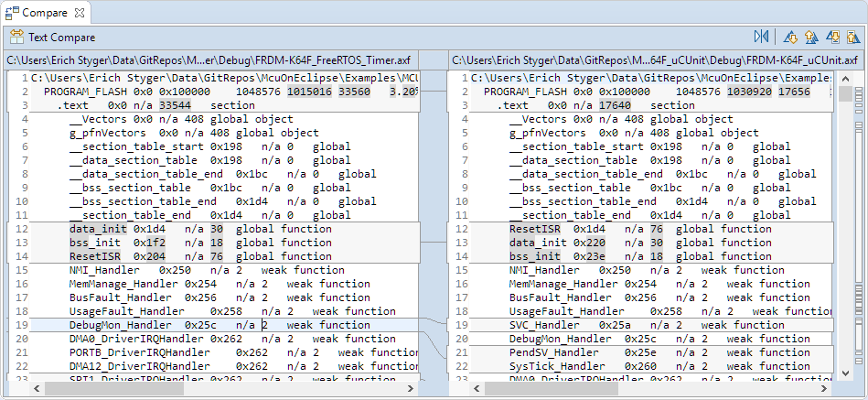Screen dimensions: 868x400
Task: Click the scroll-up arrow of the vertical scrollbar
Action: coord(845,78)
